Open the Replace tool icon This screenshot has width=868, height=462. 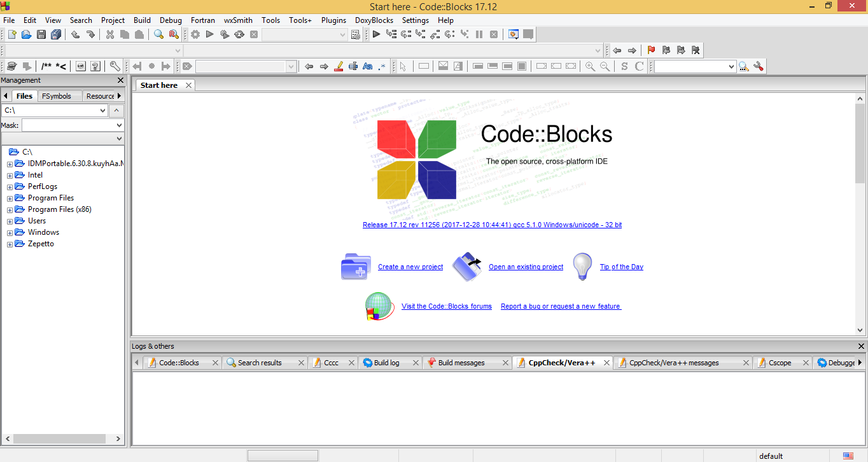pos(174,34)
